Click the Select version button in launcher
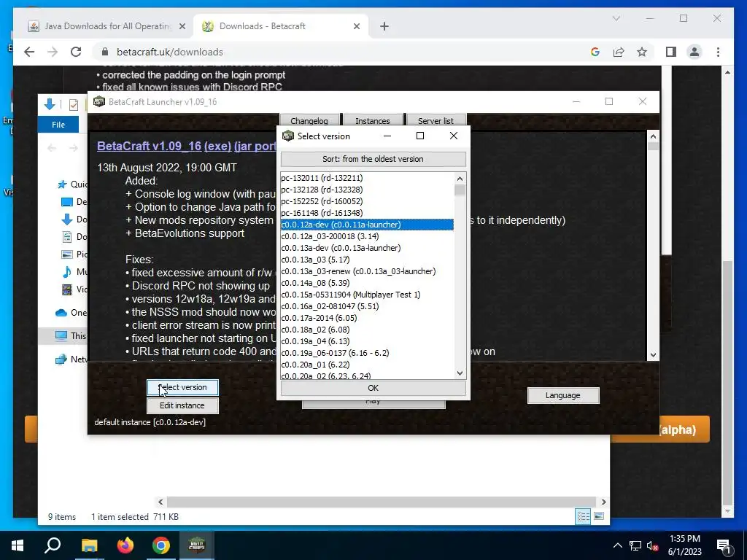The image size is (747, 560). coord(182,387)
